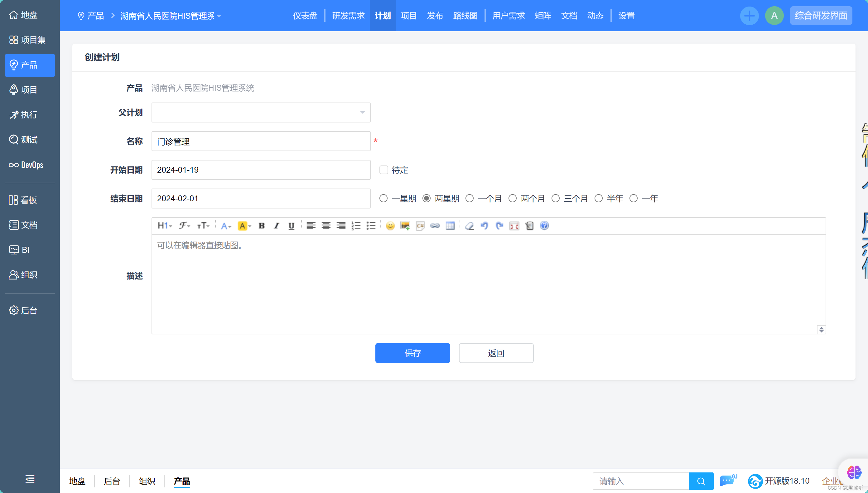Select the 一个月 duration option
This screenshot has height=493, width=868.
point(470,199)
